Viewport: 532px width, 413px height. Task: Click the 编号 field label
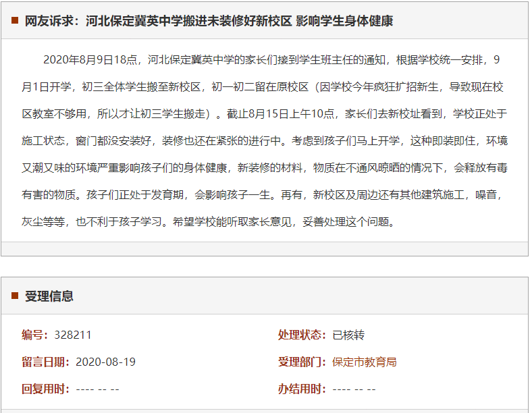pyautogui.click(x=36, y=335)
